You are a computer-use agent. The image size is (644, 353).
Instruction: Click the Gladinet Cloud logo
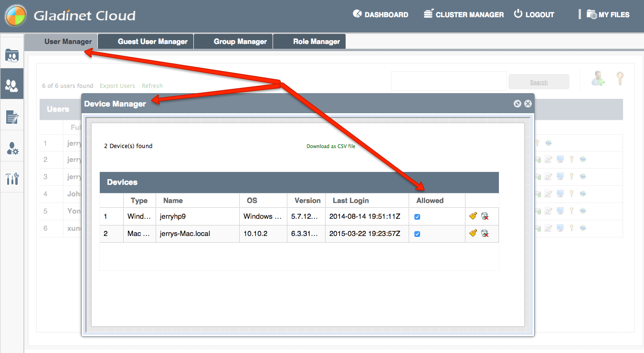coord(70,15)
